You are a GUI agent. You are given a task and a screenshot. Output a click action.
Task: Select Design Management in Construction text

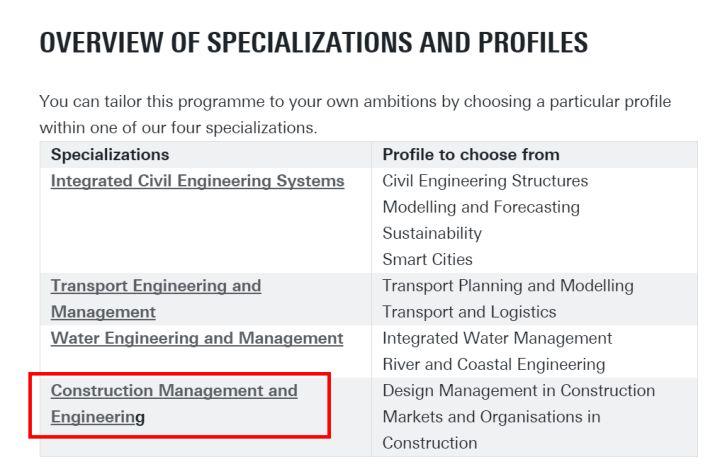(x=518, y=390)
